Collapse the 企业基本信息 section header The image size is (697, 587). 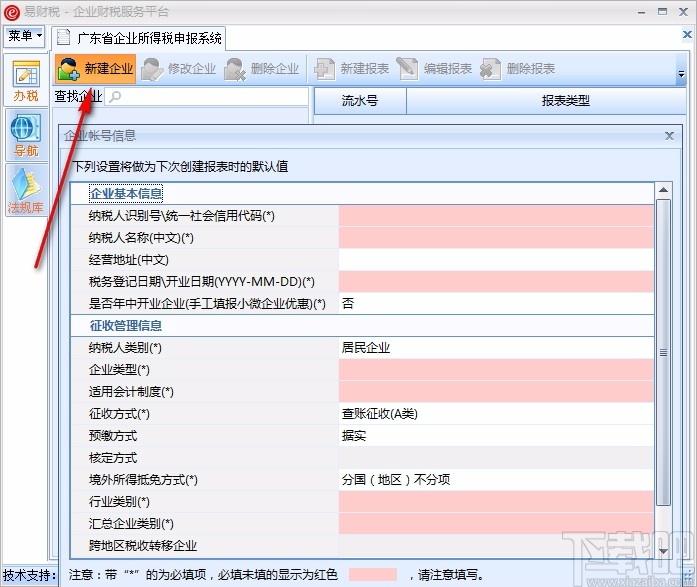point(126,193)
